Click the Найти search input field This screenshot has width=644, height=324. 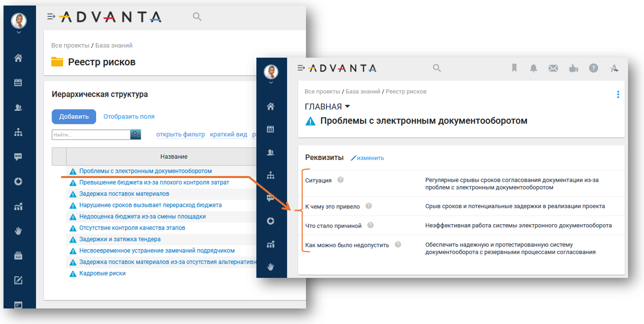click(91, 134)
